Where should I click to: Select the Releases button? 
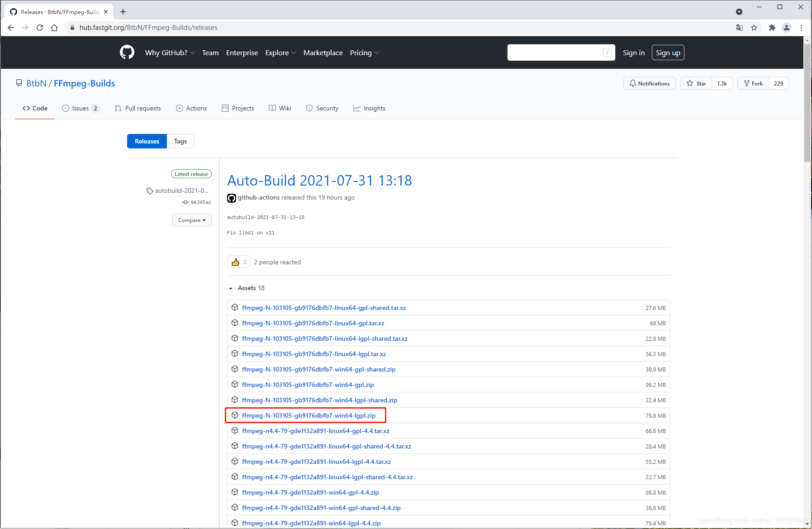(x=147, y=141)
